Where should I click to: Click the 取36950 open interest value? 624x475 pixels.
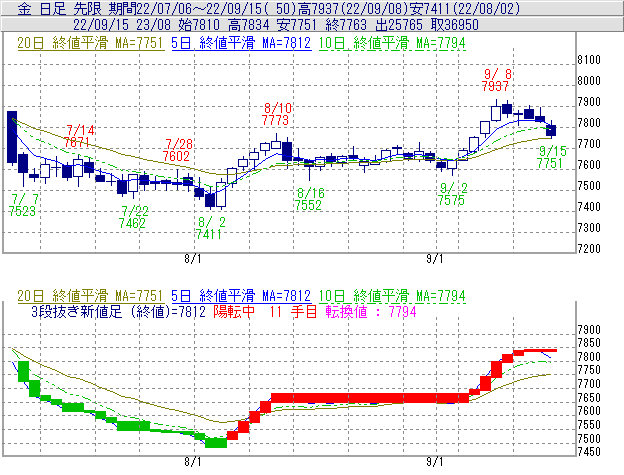point(455,25)
